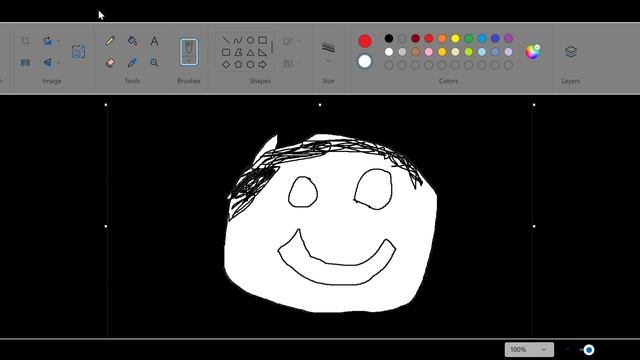Pick the white swatch in color palette
The image size is (640, 360).
pyautogui.click(x=389, y=52)
